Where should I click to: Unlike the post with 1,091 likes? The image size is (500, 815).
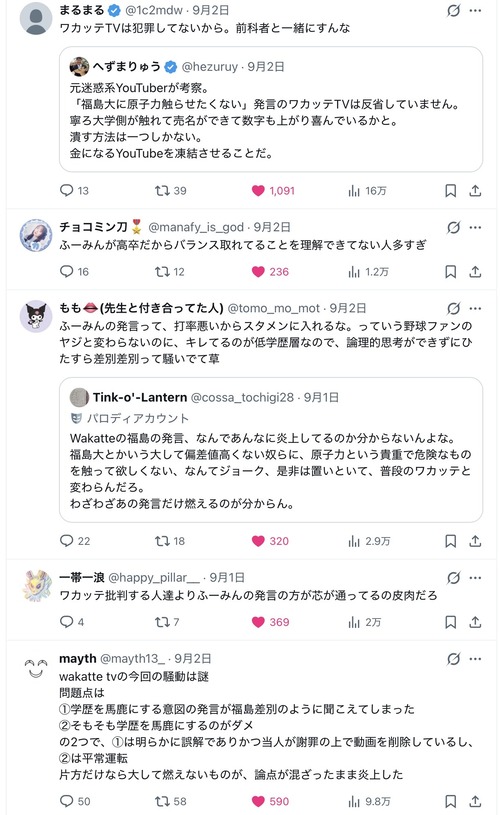coord(273,191)
